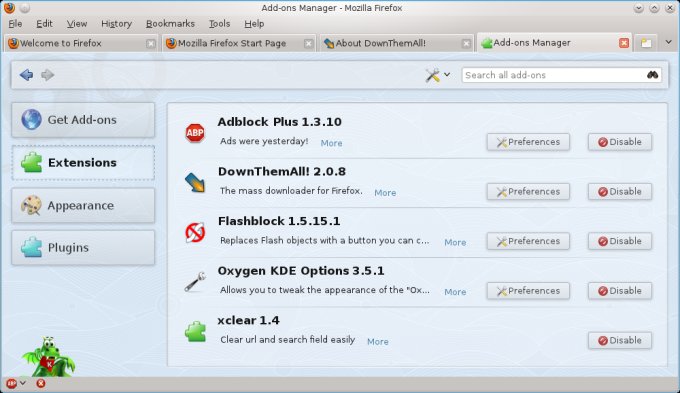This screenshot has height=393, width=680.
Task: Switch to the Appearance category
Action: (x=83, y=205)
